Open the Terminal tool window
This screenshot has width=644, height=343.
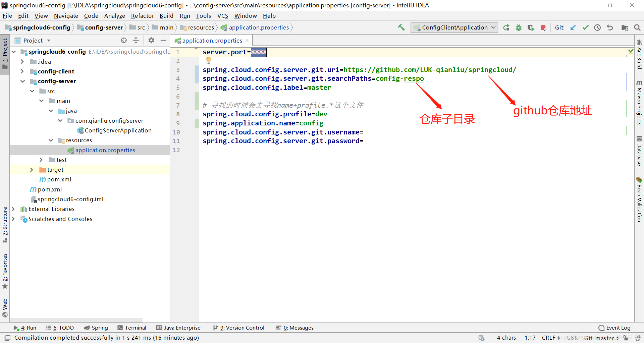coord(132,328)
